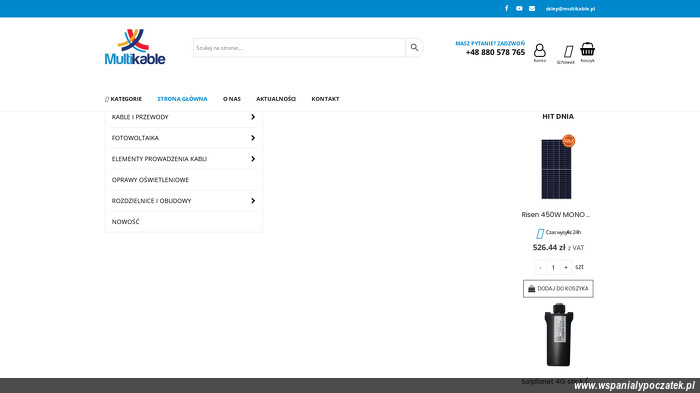Decrease quantity with minus button
700x393 pixels.
click(x=540, y=267)
